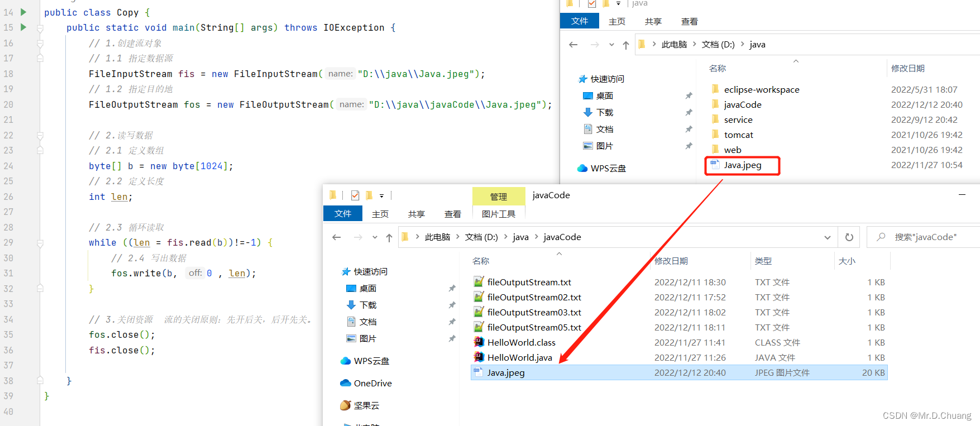Click run gutter icon beside class Copy
The image size is (980, 426).
(x=23, y=12)
